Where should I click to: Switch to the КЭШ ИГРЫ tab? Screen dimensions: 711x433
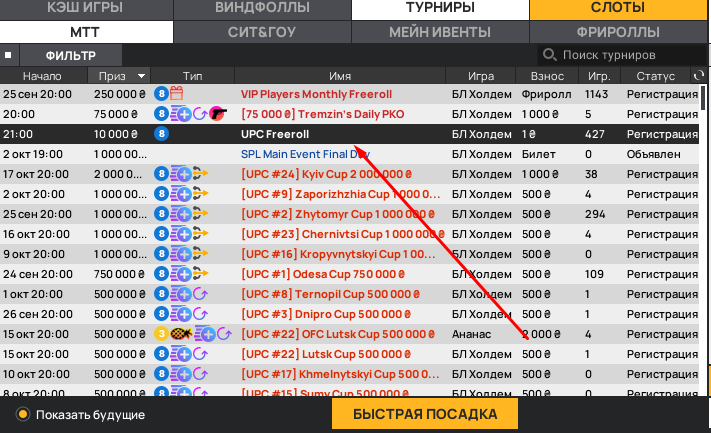pos(85,8)
